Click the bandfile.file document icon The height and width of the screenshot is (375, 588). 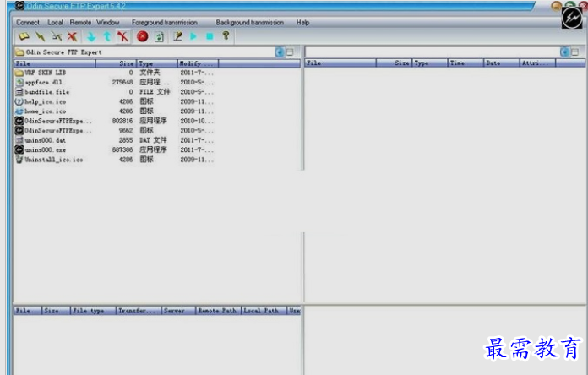[19, 92]
